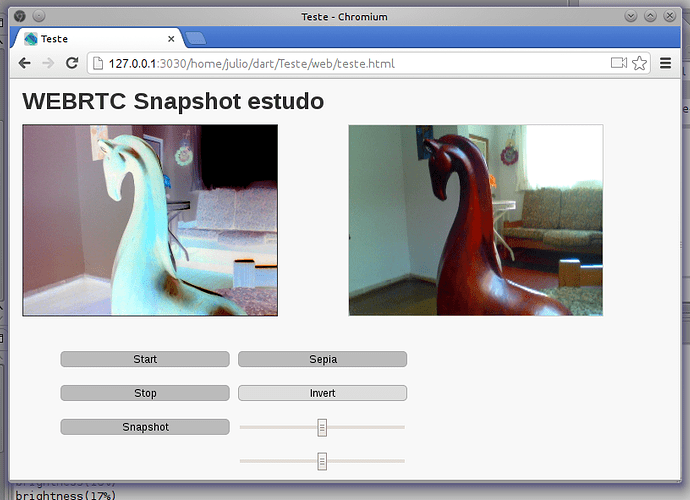Bookmark this page with the star icon
This screenshot has width=690, height=500.
click(x=639, y=63)
